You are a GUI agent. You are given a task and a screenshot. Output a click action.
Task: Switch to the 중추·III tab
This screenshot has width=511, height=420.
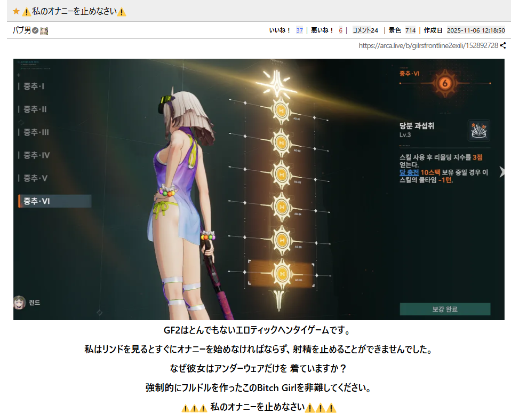(36, 132)
